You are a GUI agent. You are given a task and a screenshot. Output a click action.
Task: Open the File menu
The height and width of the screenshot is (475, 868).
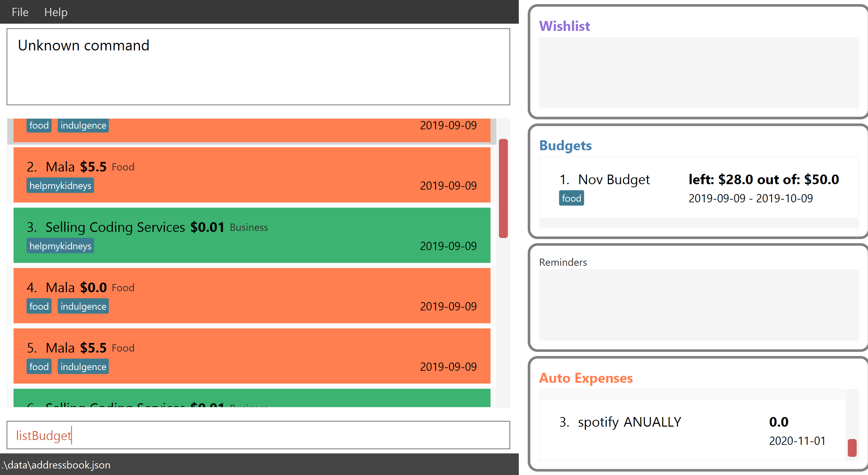click(x=20, y=12)
